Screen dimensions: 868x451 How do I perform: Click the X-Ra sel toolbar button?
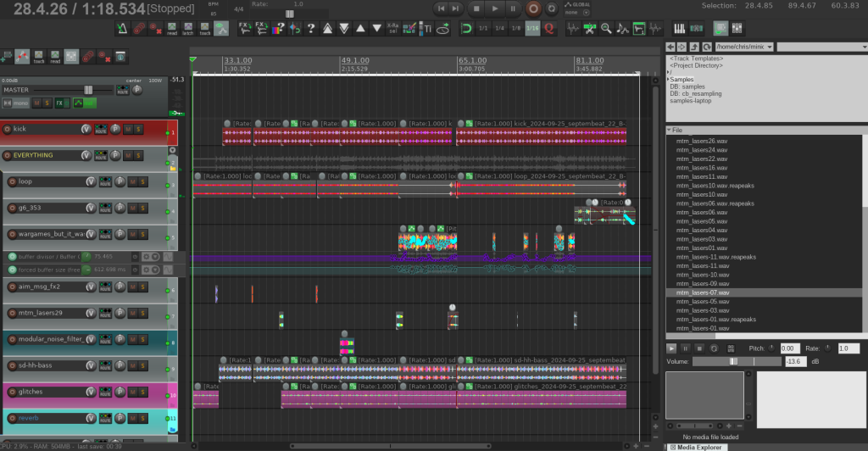[392, 28]
